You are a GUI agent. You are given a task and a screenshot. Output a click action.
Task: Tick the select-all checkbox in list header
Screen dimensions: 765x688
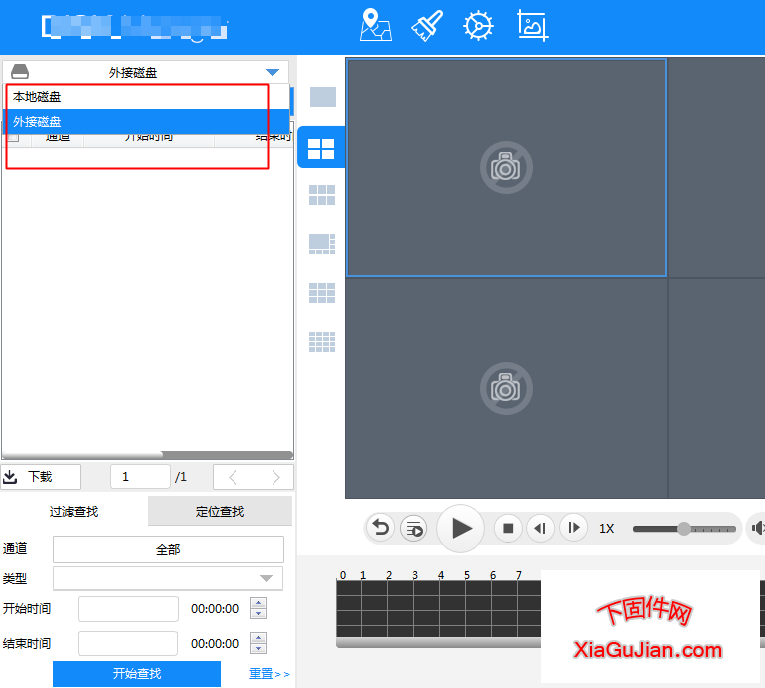[x=13, y=137]
